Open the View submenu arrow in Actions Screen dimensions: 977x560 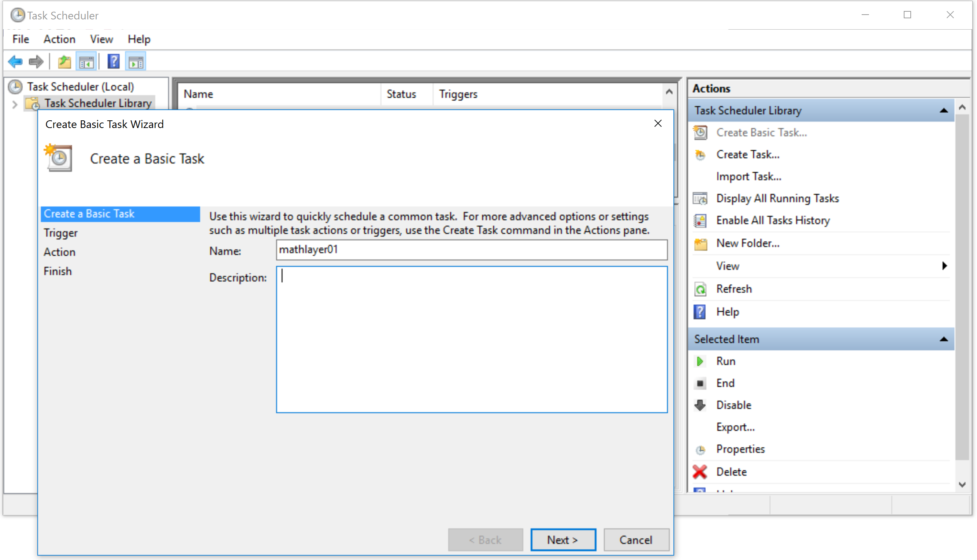(x=944, y=266)
